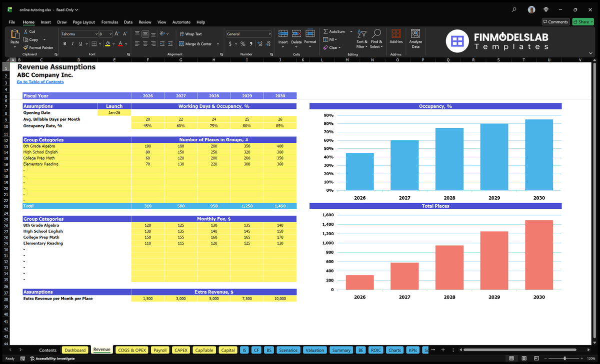The image size is (600, 364).
Task: Switch to the Scenarios sheet tab
Action: 288,350
